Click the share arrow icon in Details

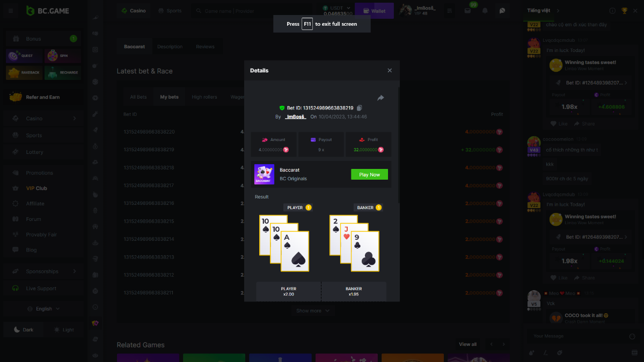pos(380,98)
